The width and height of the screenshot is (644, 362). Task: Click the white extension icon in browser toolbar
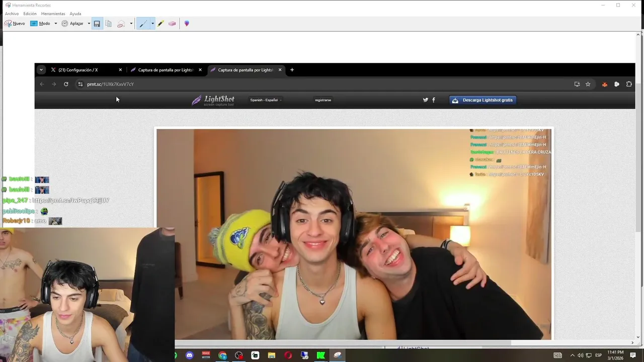coord(617,84)
